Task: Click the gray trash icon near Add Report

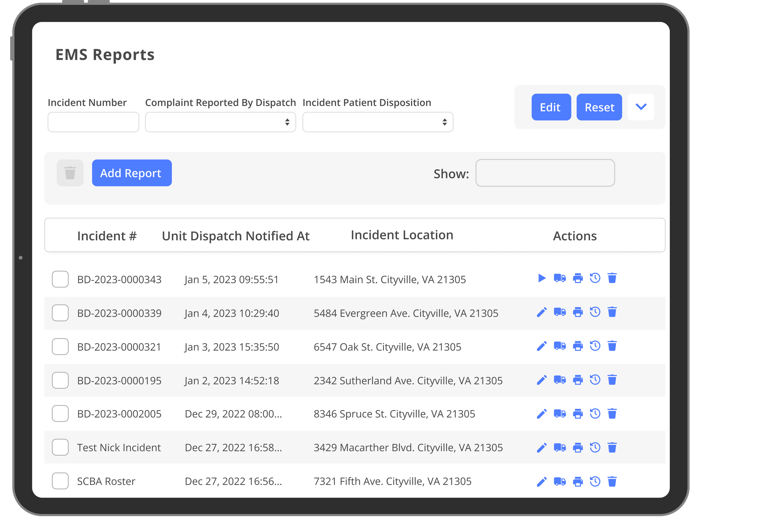Action: tap(70, 173)
